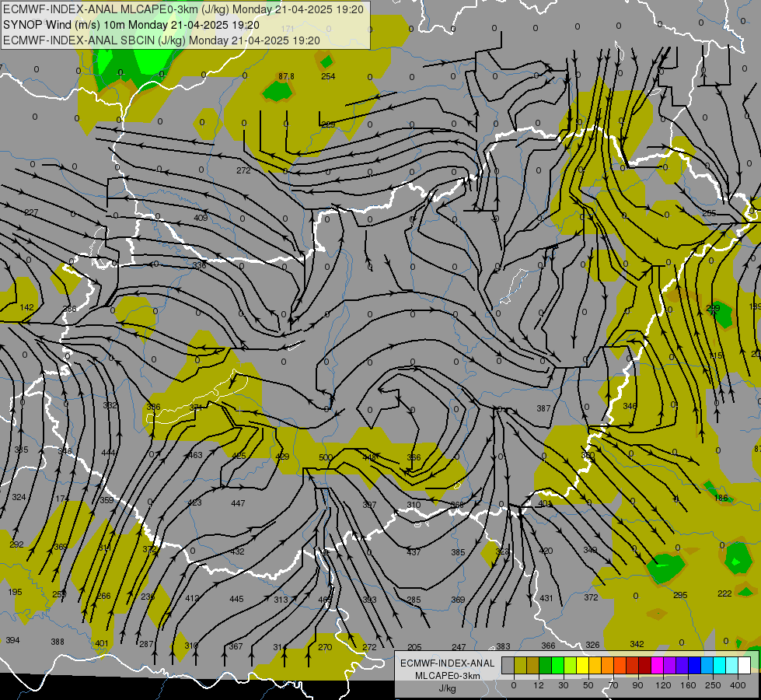Screen dimensions: 761x700
Task: Click the map value 429
Action: pos(282,456)
